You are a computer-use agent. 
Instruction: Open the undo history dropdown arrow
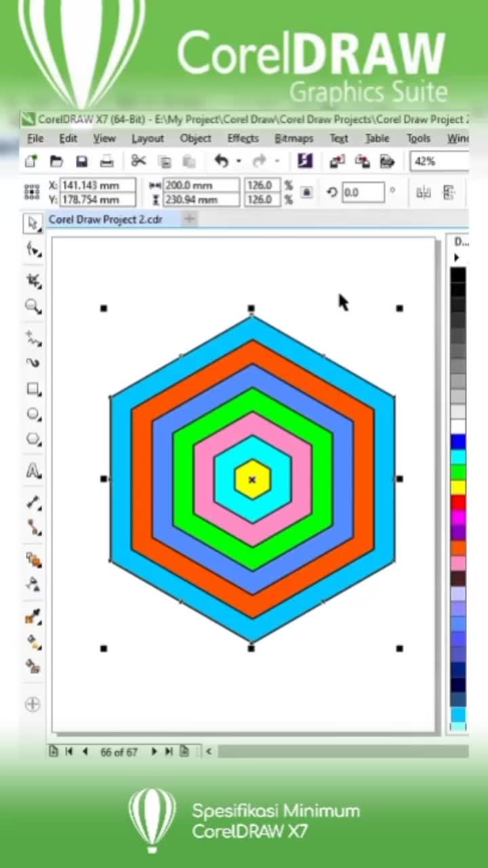pyautogui.click(x=238, y=161)
